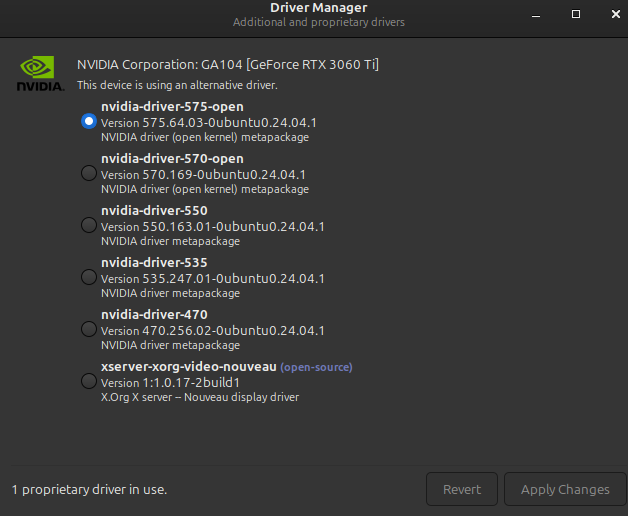628x516 pixels.
Task: Click the GeForce RTX 3060 Ti device heading
Action: 228,64
